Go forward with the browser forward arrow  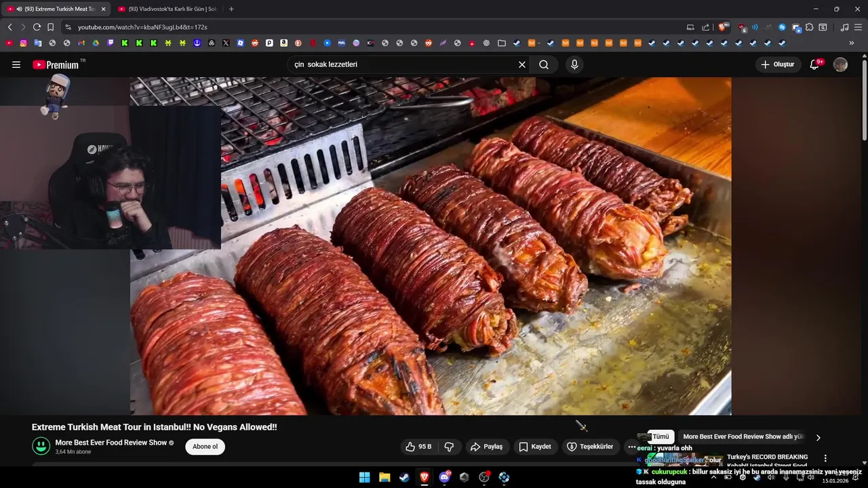coord(23,27)
